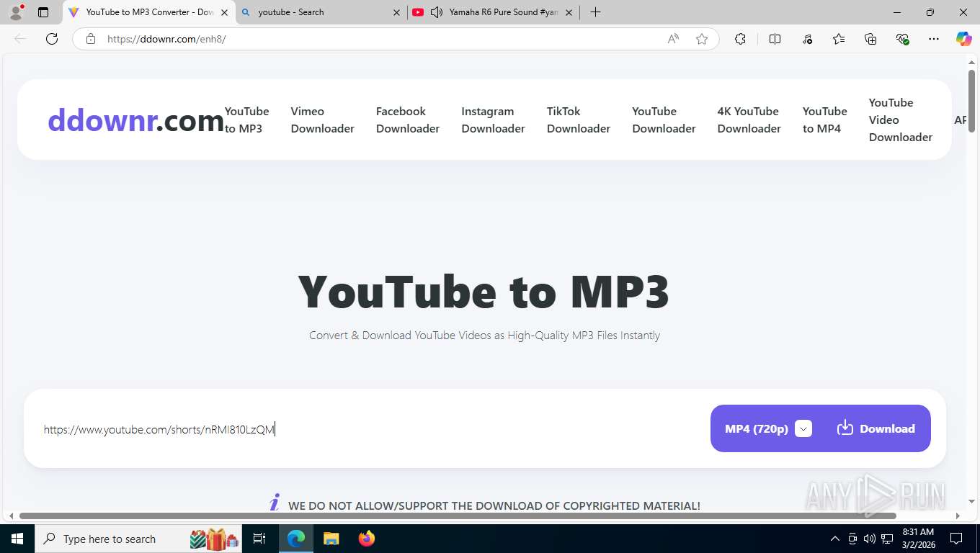Screen dimensions: 980x553
Task: Open the tab actions menu icon
Action: click(43, 12)
